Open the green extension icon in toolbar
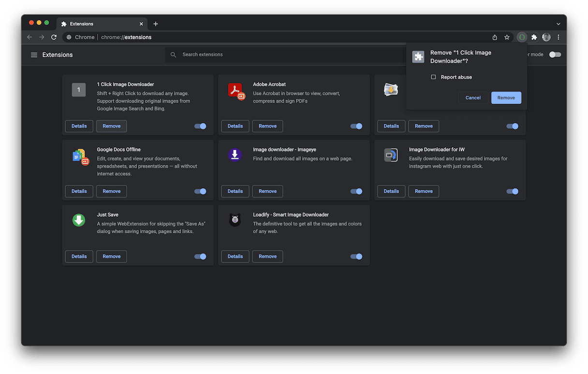 (522, 37)
